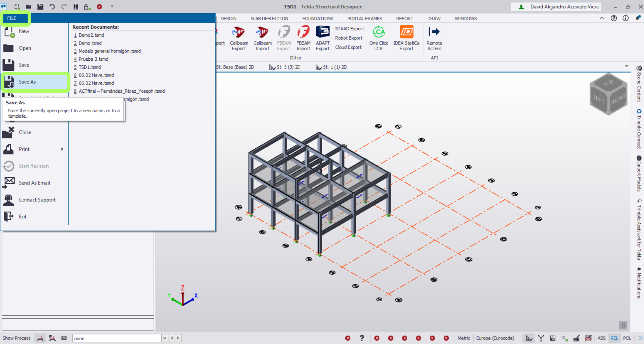Open the DESIGN ribbon tab
644x344 pixels.
click(229, 19)
